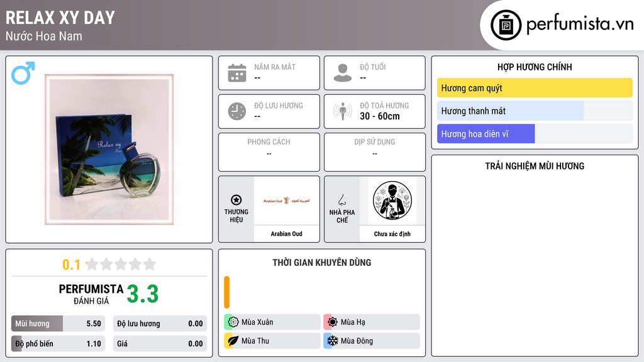
Task: Click the Hương thanh mát accord bar
Action: [535, 111]
